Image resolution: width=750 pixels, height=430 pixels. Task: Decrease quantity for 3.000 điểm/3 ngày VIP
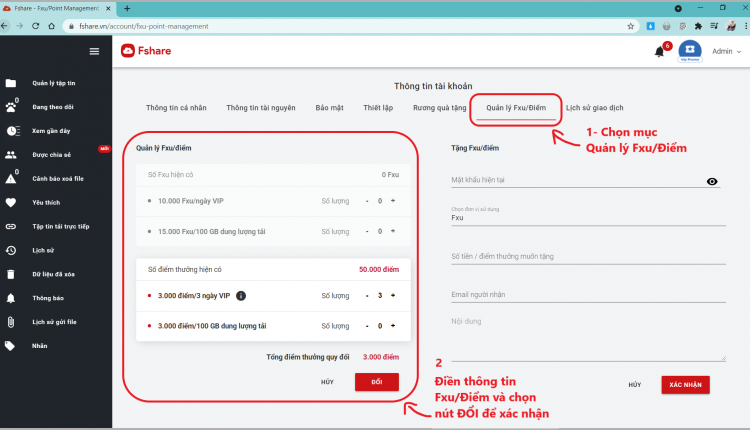[367, 296]
